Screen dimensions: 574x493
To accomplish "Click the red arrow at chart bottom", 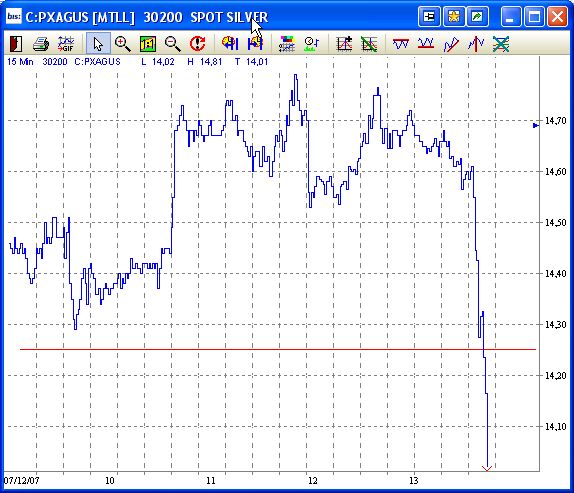I will click(487, 468).
